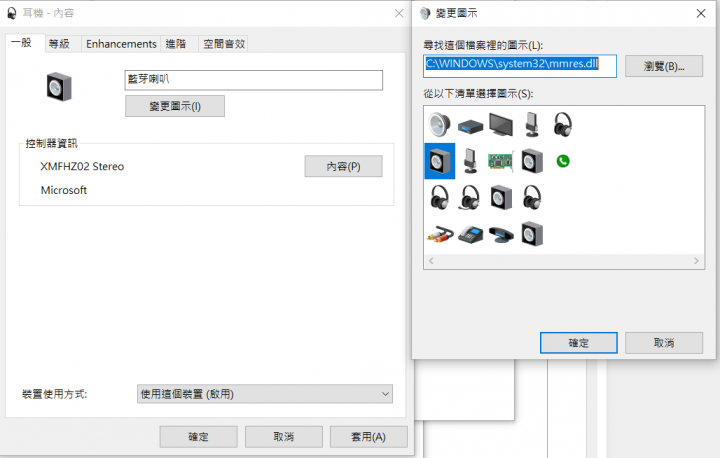Viewport: 720px width, 458px height.
Task: Choose the speaker box beside the green phone icon
Action: click(532, 161)
